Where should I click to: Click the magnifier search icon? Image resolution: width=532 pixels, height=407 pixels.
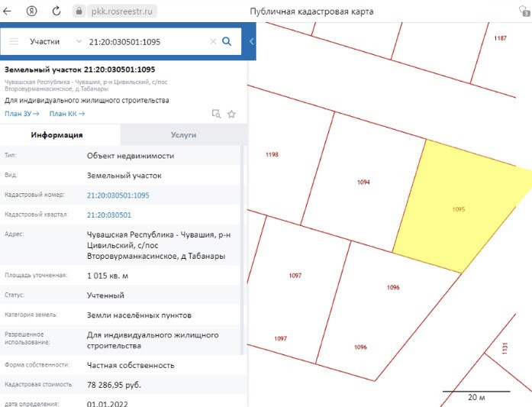point(227,41)
